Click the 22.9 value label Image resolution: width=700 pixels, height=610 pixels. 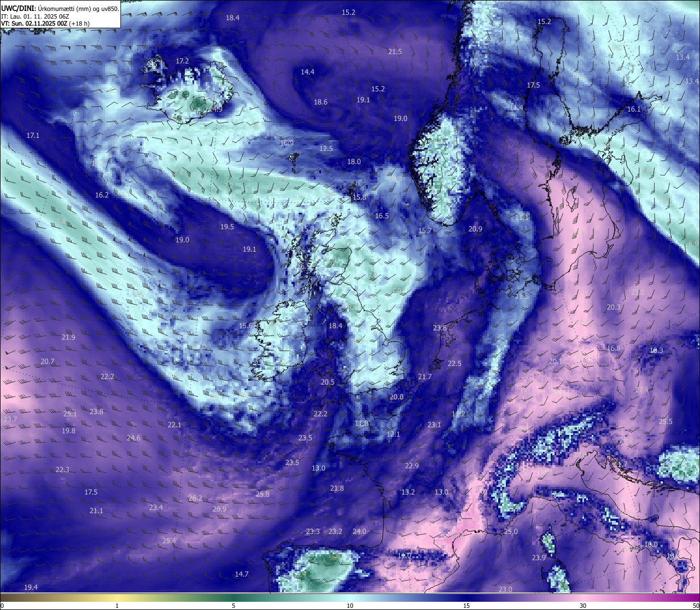[x=412, y=466]
